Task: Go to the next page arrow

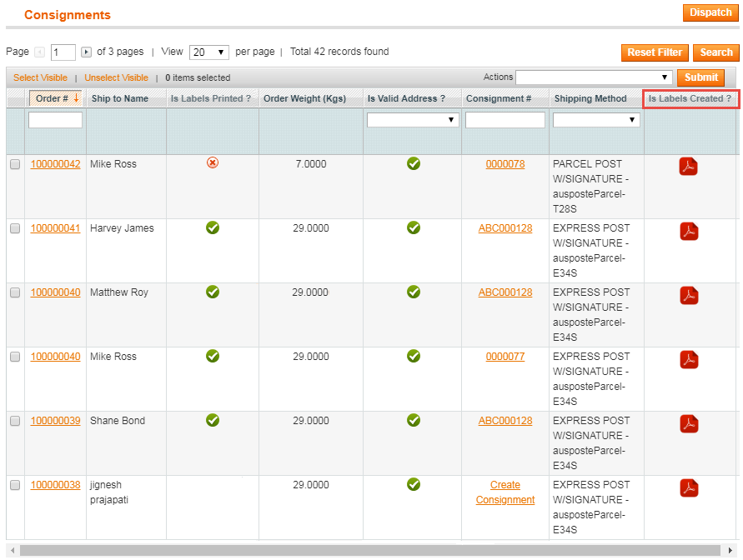Action: [86, 52]
